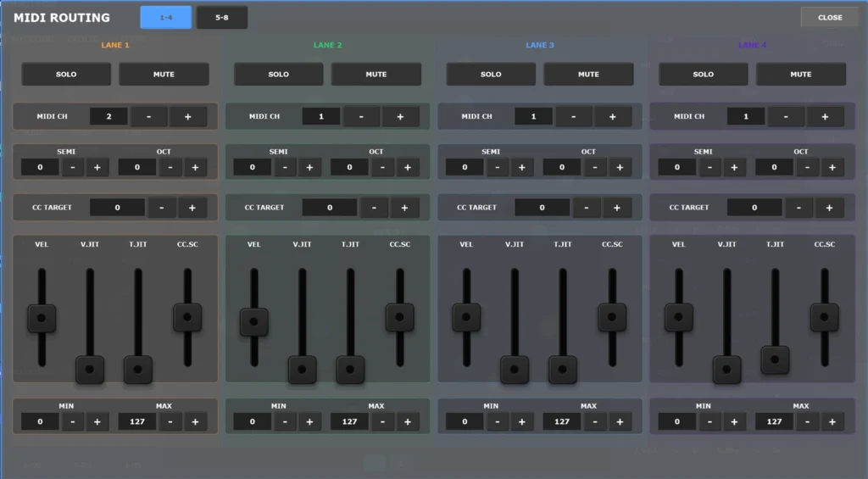Click the LANE 1 header label
This screenshot has width=868, height=479.
click(115, 45)
